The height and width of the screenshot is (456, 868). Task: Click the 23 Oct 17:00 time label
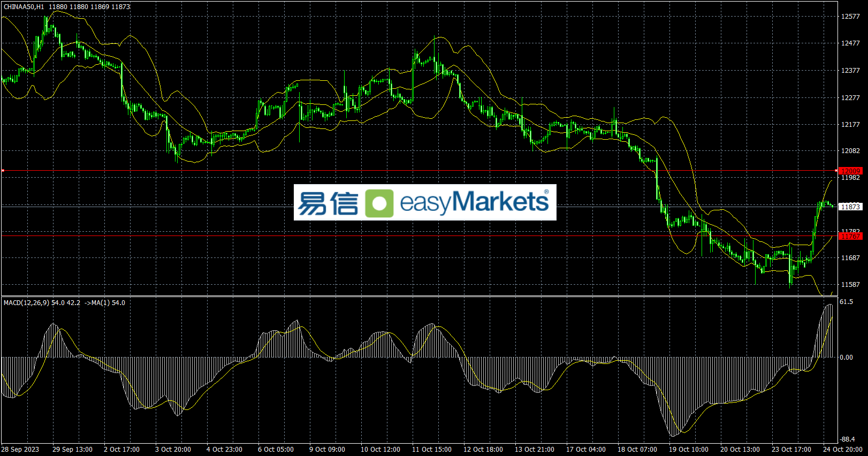[791, 450]
